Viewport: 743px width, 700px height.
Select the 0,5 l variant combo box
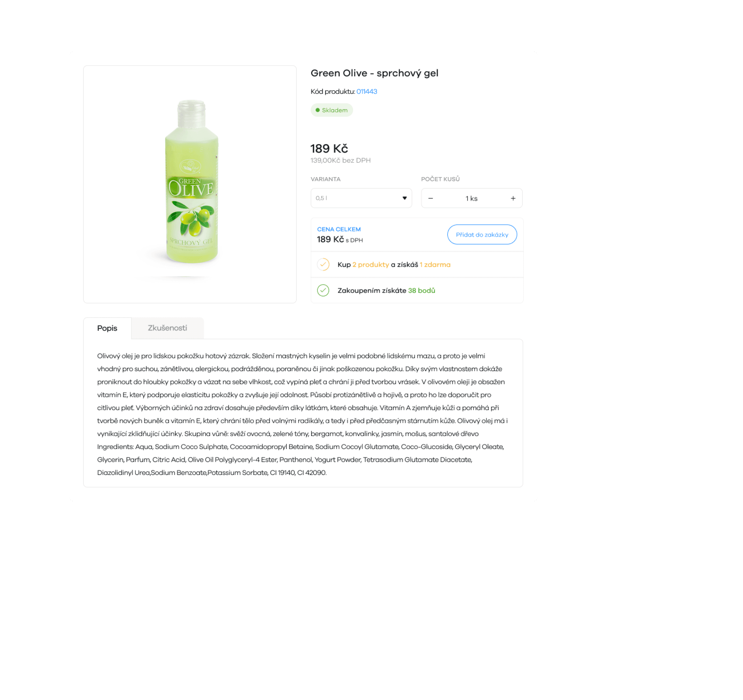coord(361,198)
